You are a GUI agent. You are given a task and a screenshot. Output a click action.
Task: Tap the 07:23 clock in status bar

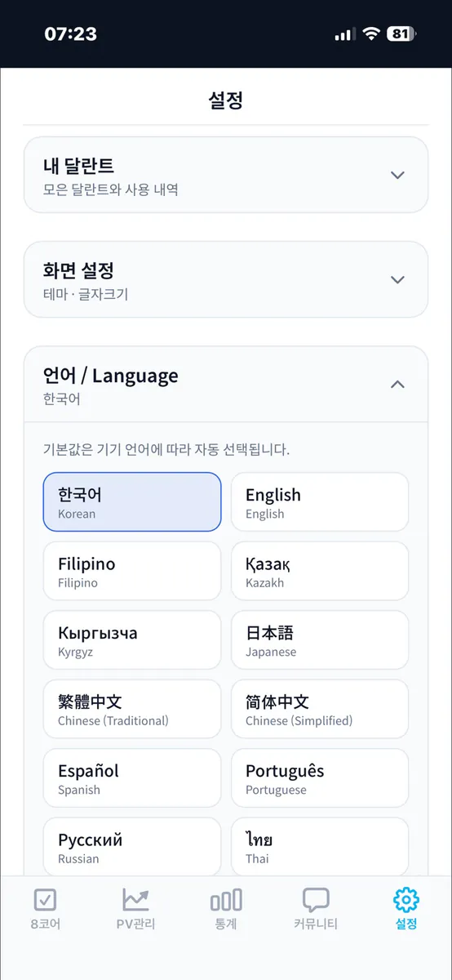71,34
